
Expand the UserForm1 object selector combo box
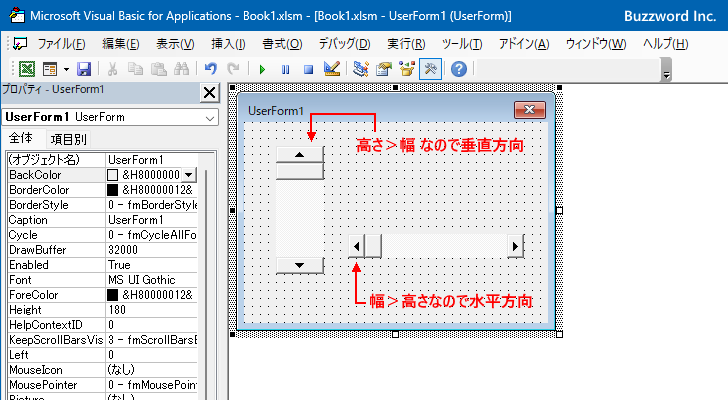coord(210,118)
